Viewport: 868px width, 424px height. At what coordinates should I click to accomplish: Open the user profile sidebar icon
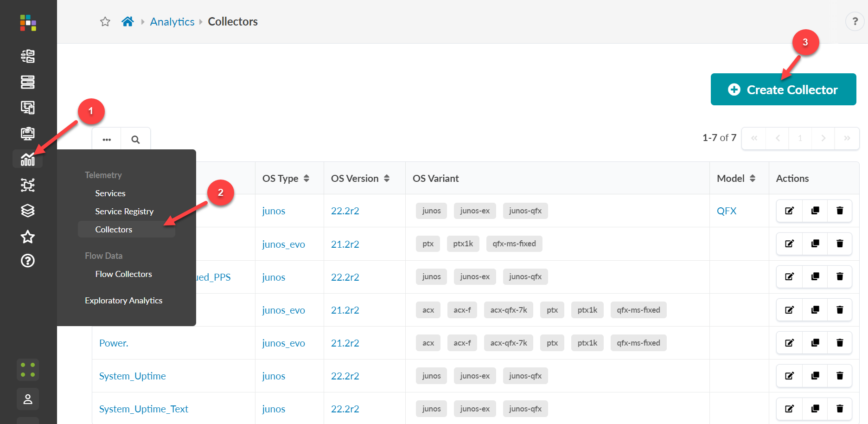[x=28, y=399]
